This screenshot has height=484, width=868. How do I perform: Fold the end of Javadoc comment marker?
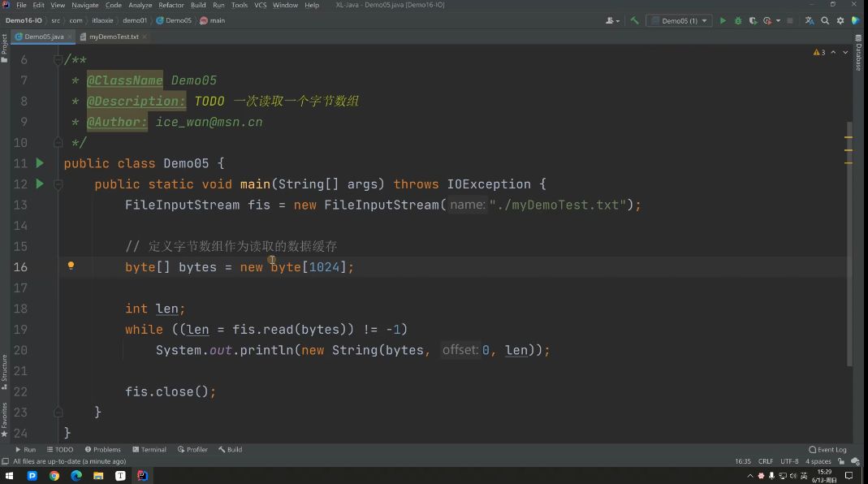[58, 142]
